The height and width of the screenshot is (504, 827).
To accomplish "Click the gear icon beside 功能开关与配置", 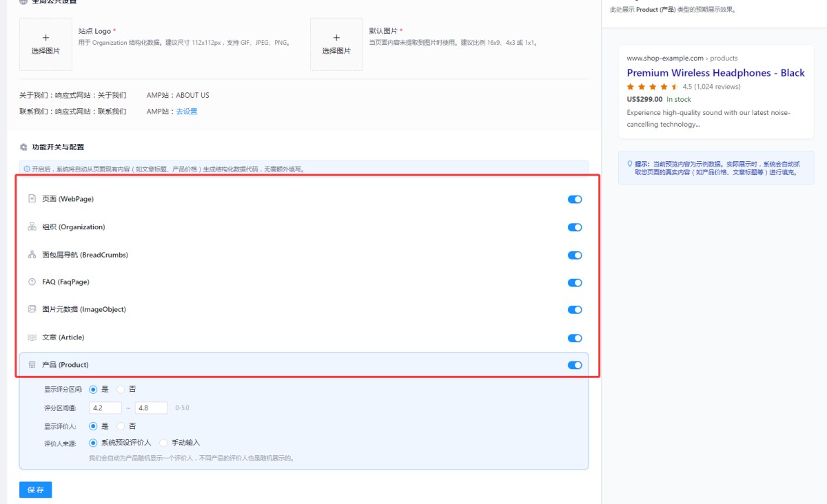I will pyautogui.click(x=23, y=147).
